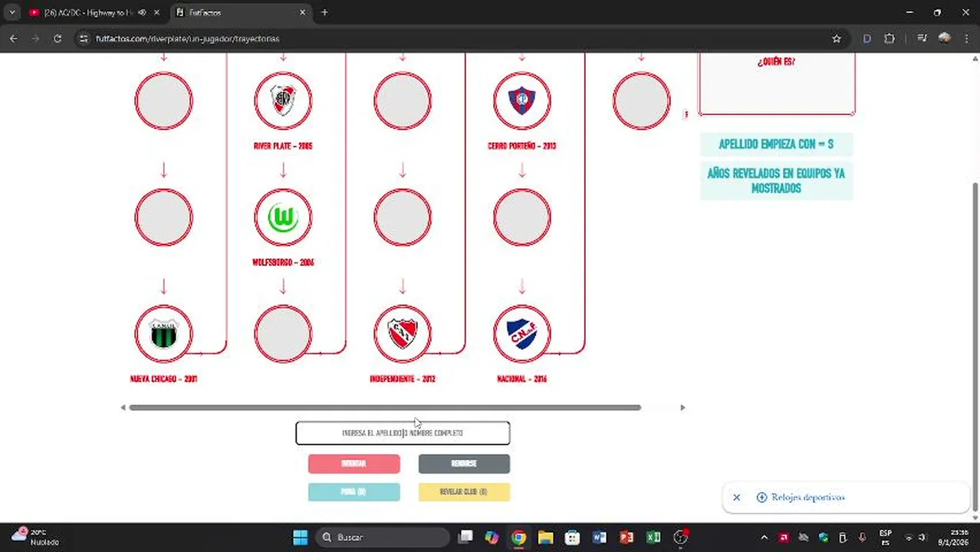Open a new browser tab

324,12
